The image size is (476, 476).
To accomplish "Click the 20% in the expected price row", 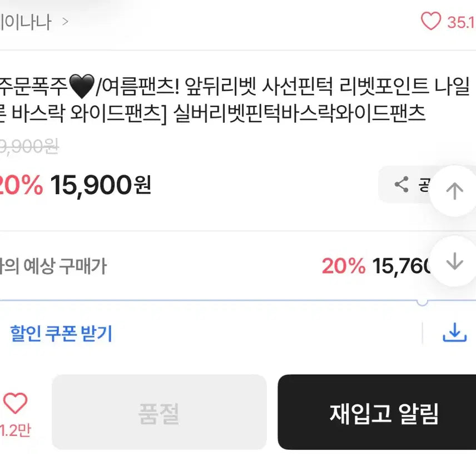I will [x=343, y=267].
